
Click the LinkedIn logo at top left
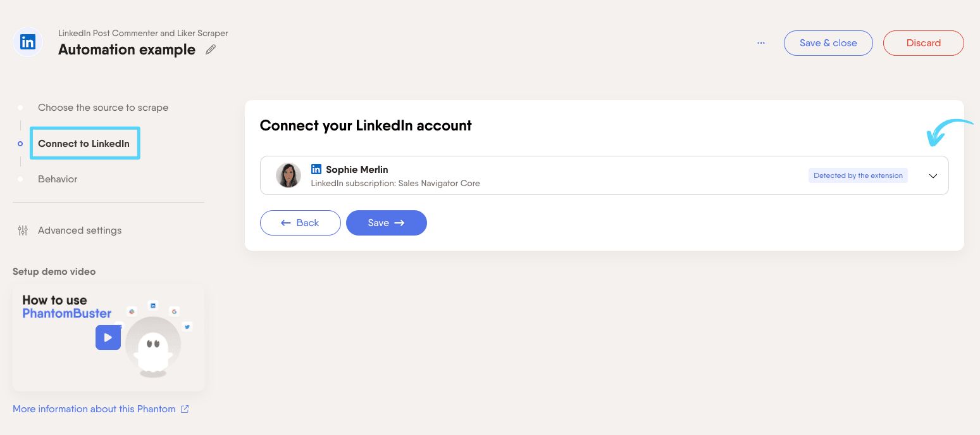point(27,42)
